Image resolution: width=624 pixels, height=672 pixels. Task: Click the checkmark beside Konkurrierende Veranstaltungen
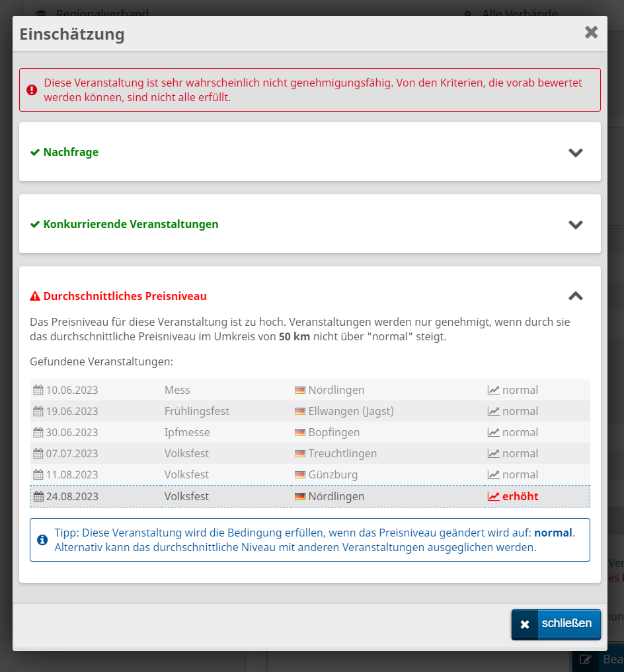point(35,225)
